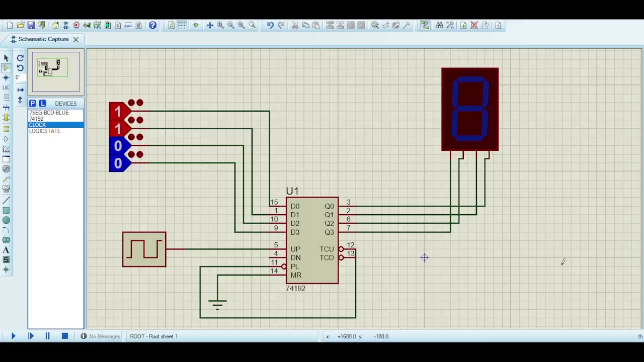
Task: Toggle the bottom logic state input showing 0
Action: 118,163
